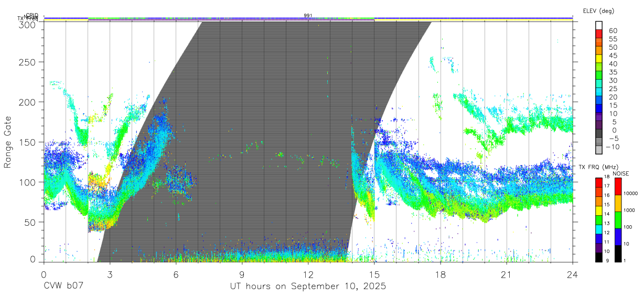Click the '150' range gate tick label
The image size is (644, 297).
(x=27, y=142)
